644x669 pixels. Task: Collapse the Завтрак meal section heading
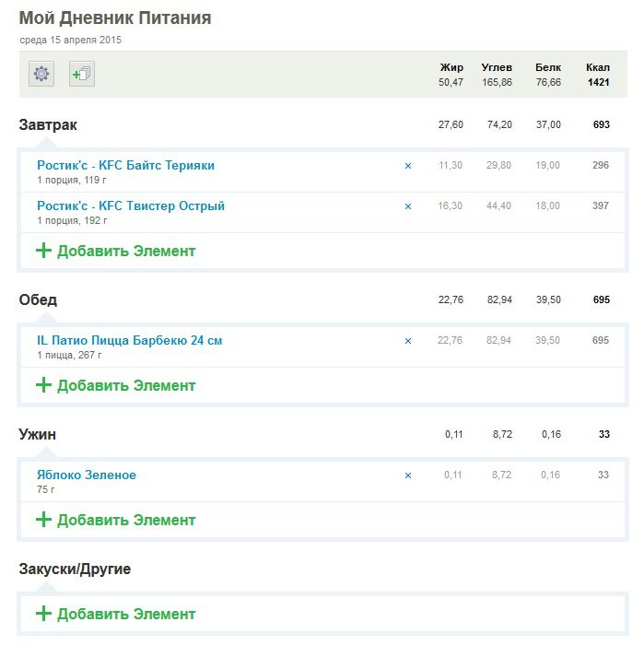tap(48, 124)
